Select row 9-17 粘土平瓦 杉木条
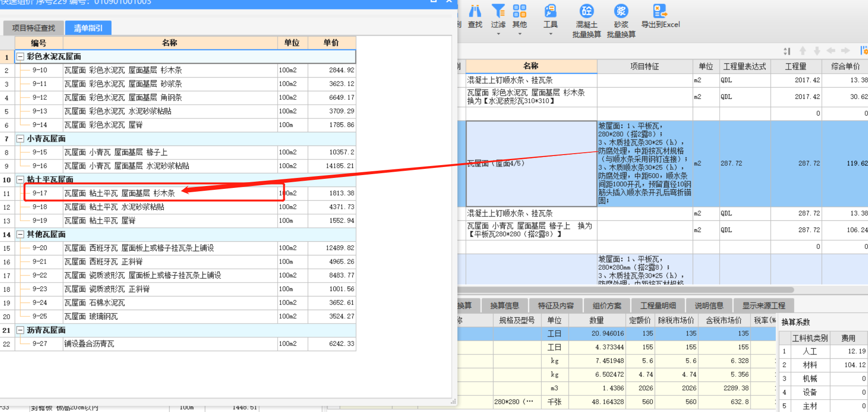The image size is (868, 412). coord(185,194)
